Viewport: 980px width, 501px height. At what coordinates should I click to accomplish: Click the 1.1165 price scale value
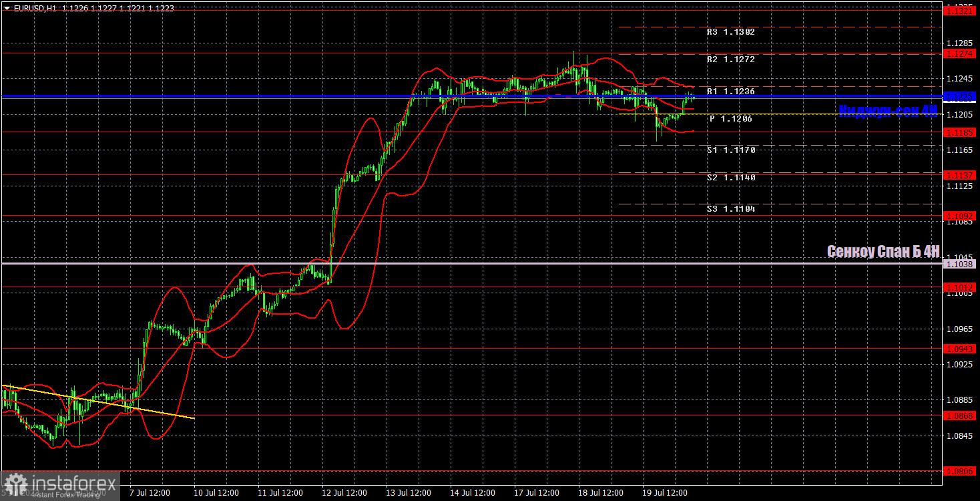point(960,150)
